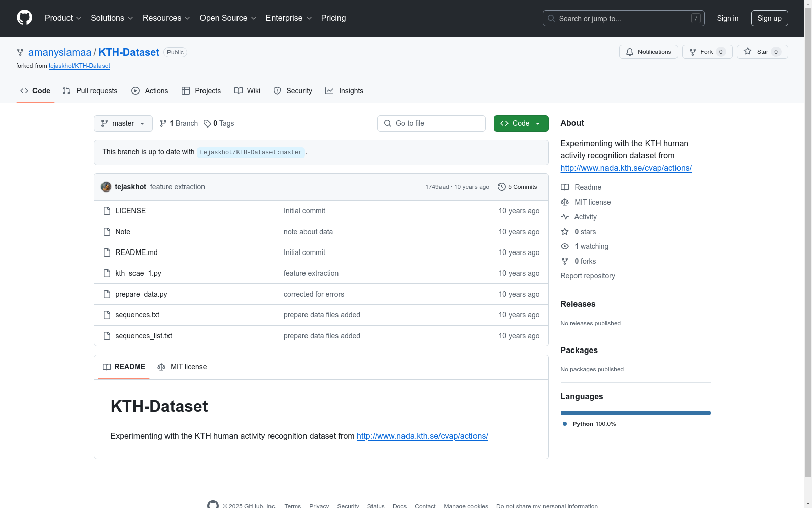Open the Note file
This screenshot has width=812, height=508.
click(123, 232)
